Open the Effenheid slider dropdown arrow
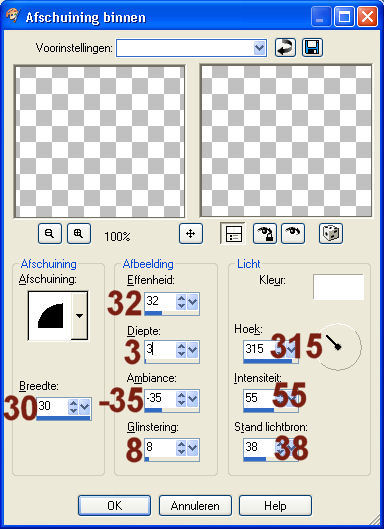This screenshot has width=384, height=529. (192, 302)
